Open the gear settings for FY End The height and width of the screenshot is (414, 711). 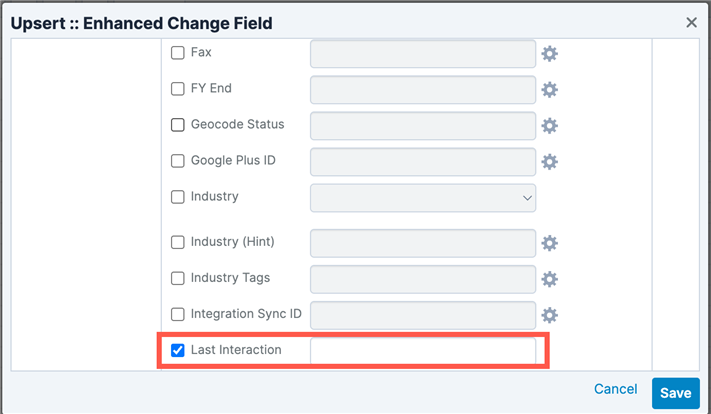tap(549, 90)
